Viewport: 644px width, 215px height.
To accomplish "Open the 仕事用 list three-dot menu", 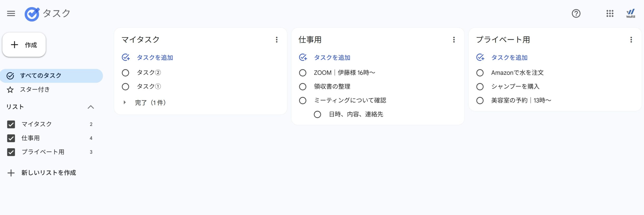I will pos(454,40).
